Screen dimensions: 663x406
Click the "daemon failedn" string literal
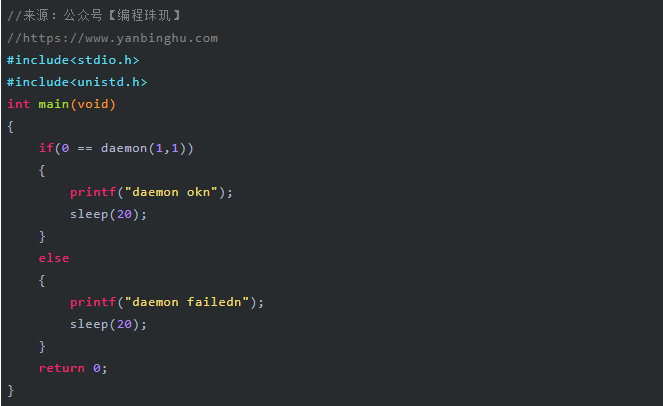186,302
